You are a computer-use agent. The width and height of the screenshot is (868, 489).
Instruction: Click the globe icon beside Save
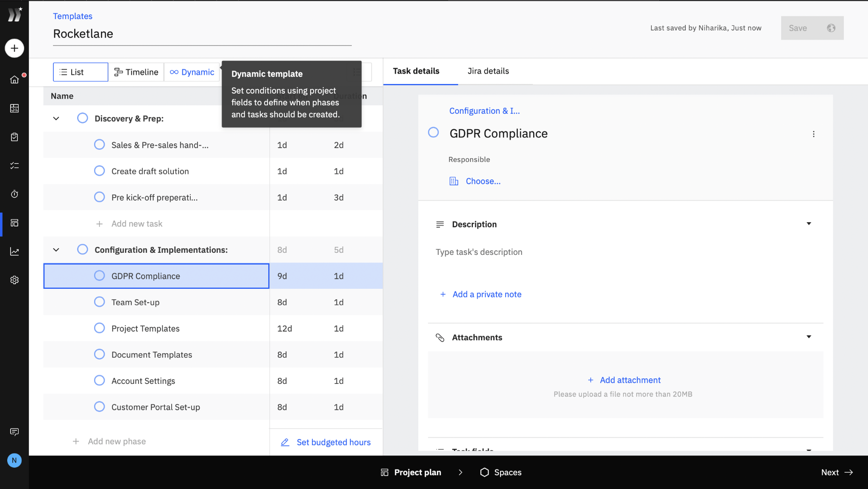point(831,28)
